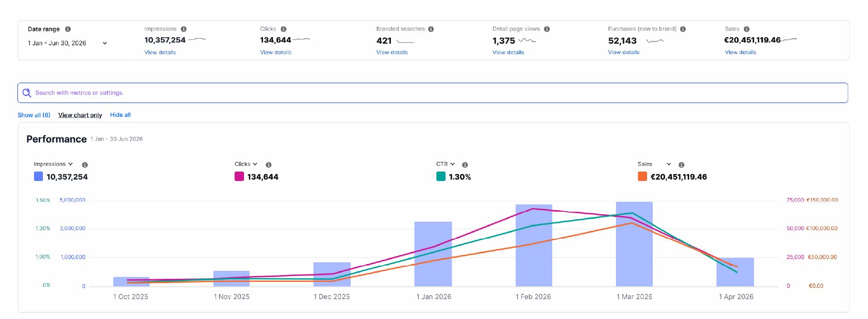Image resolution: width=868 pixels, height=319 pixels.
Task: Open View details under Clicks
Action: pyautogui.click(x=276, y=52)
